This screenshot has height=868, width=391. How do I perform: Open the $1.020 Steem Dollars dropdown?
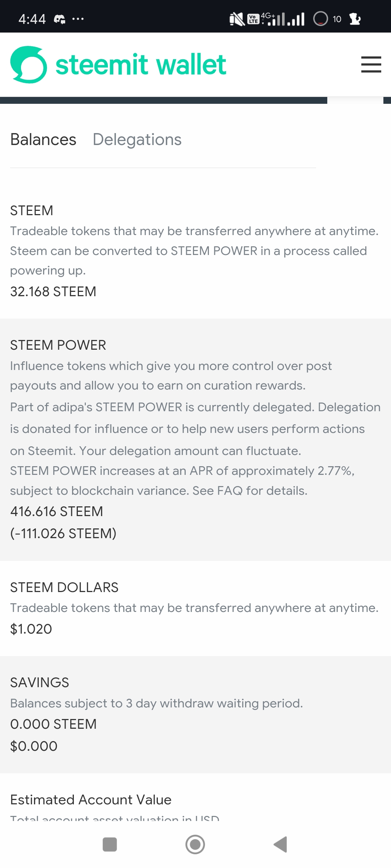(31, 629)
